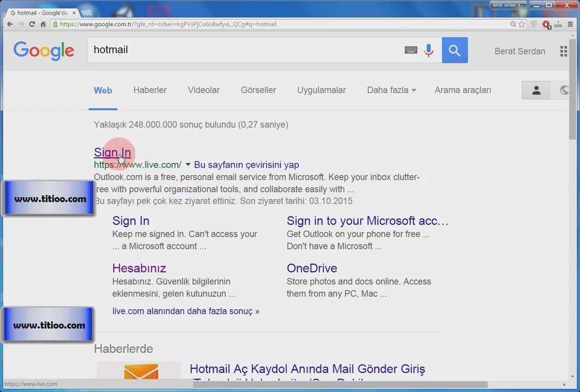Bookmark this page with the star icon
The image size is (580, 392).
coord(522,24)
